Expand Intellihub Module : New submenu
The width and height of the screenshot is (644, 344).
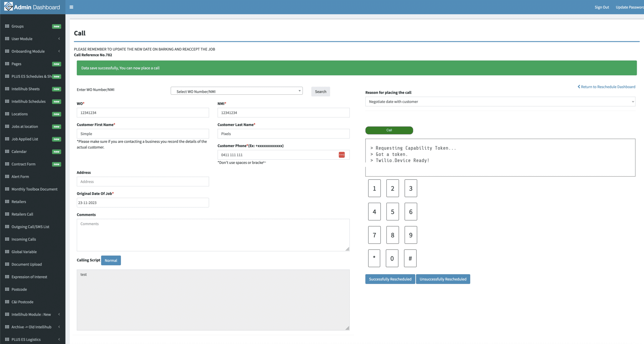(x=33, y=314)
